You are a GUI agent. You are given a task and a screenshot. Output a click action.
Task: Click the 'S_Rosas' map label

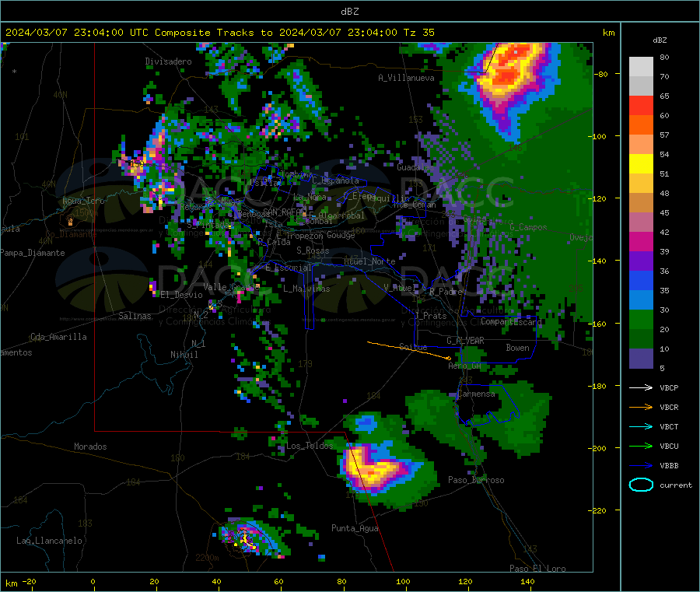point(313,250)
